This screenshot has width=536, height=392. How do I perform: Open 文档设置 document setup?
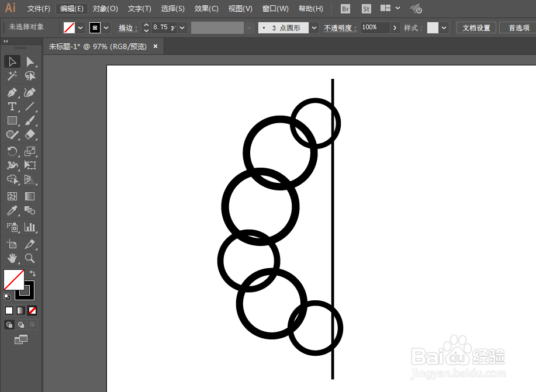(x=475, y=27)
